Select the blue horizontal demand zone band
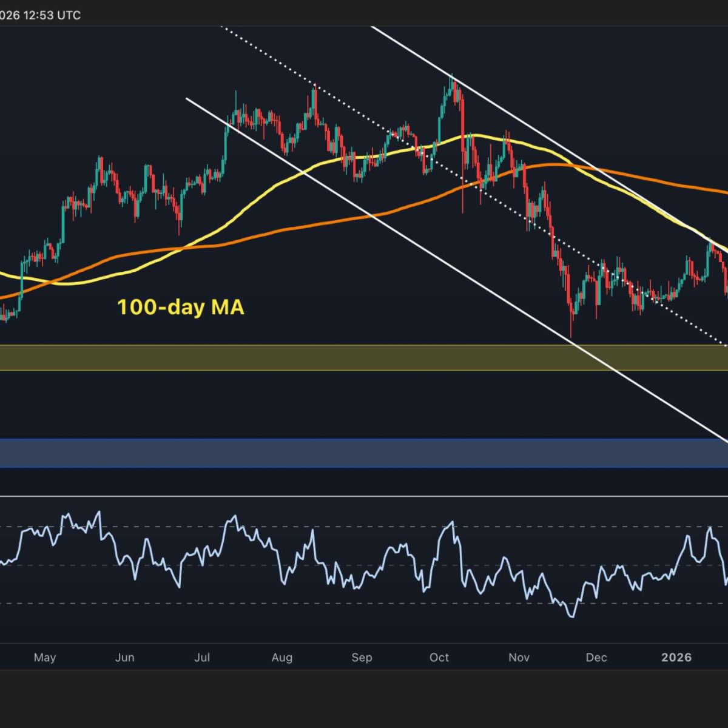The image size is (728, 728). 303,453
